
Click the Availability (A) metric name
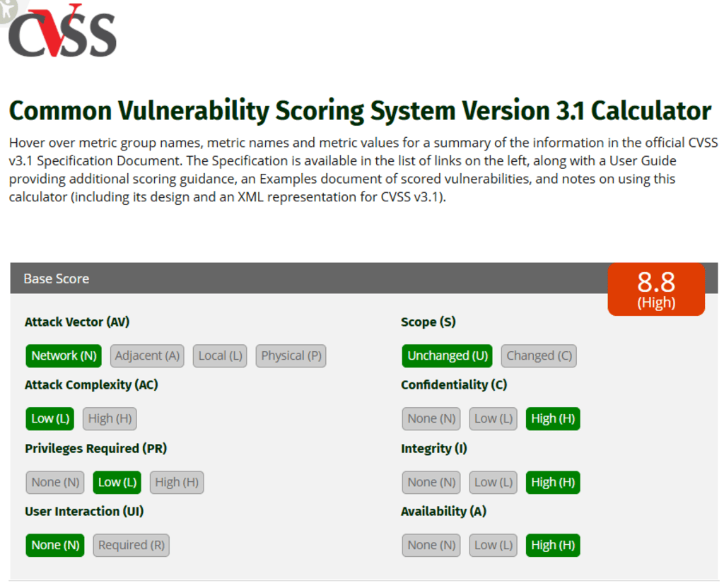point(444,511)
